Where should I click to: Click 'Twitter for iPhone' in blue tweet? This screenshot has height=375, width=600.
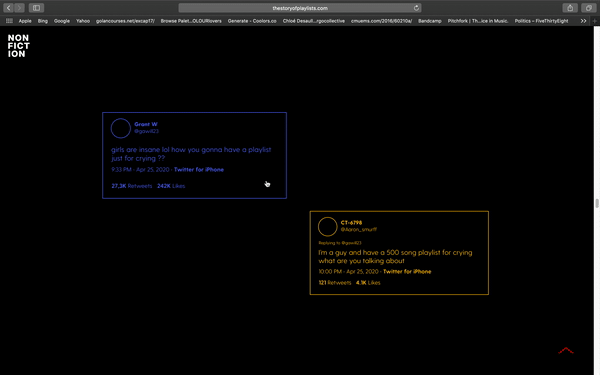pos(199,170)
